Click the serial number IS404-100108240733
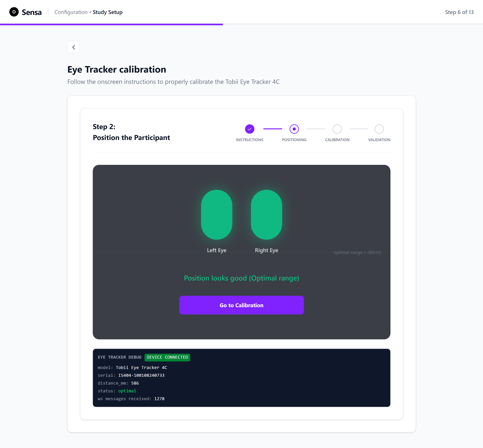This screenshot has width=483, height=448. pos(142,375)
